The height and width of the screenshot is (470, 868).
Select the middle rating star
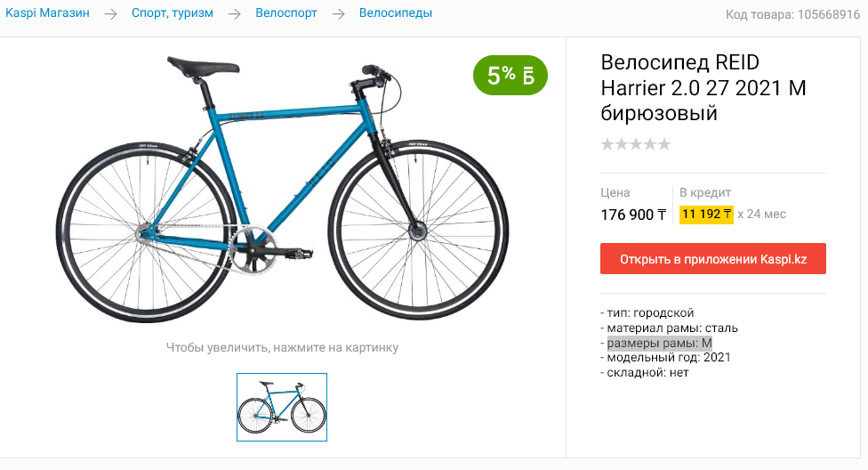click(x=636, y=144)
